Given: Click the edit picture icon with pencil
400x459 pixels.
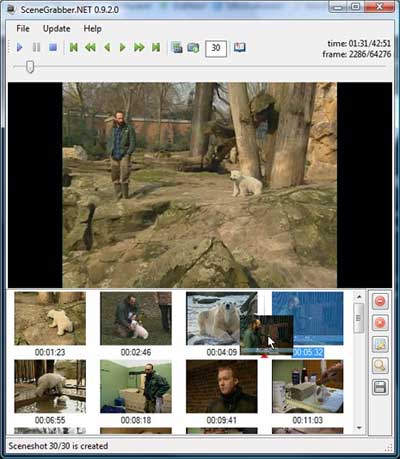Looking at the screenshot, I should tap(380, 344).
